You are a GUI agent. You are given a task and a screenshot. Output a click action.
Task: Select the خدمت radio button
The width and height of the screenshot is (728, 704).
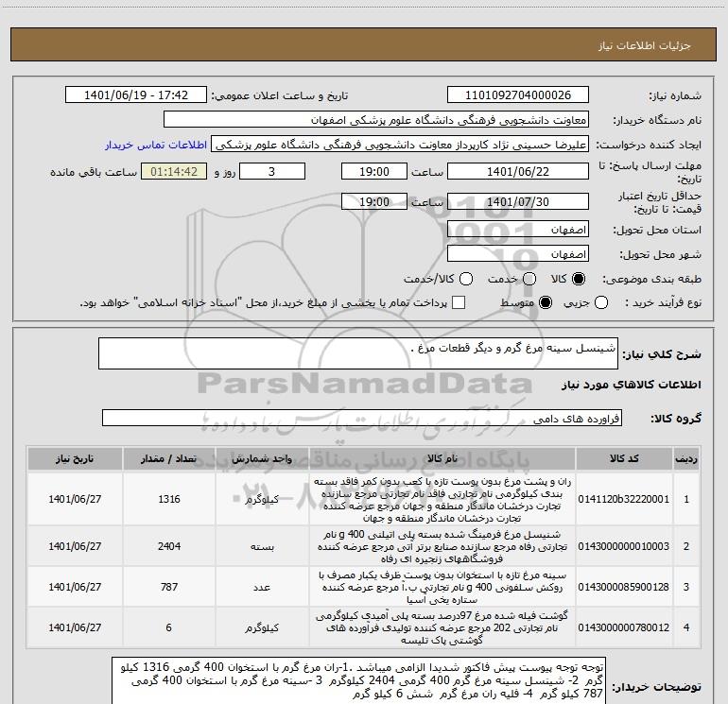[529, 279]
